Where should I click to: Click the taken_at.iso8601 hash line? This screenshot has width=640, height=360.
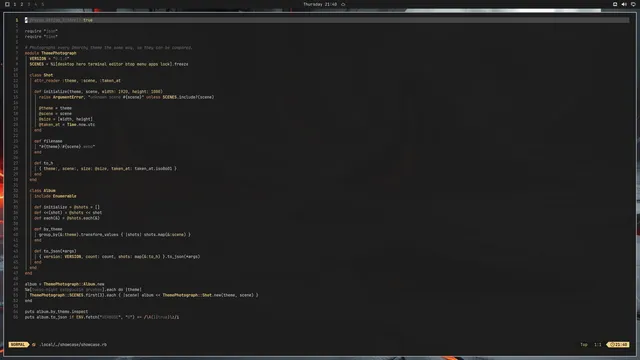(108, 169)
